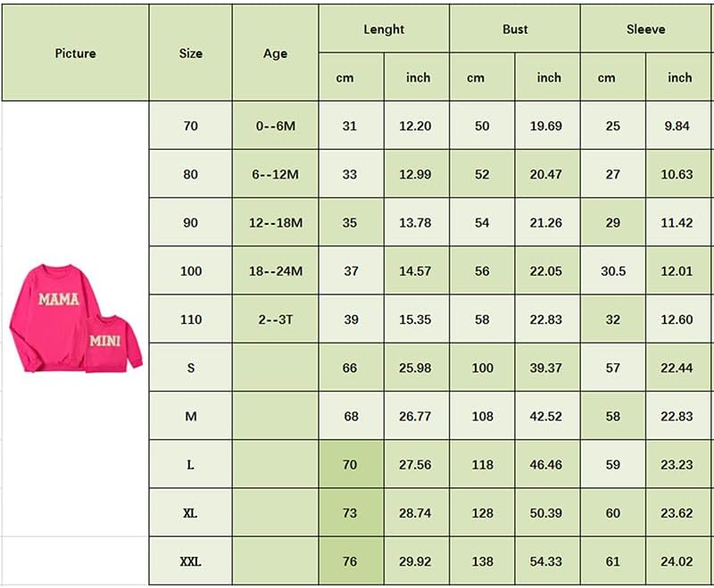The width and height of the screenshot is (714, 588).
Task: Select the 18--24M age cell
Action: [275, 271]
